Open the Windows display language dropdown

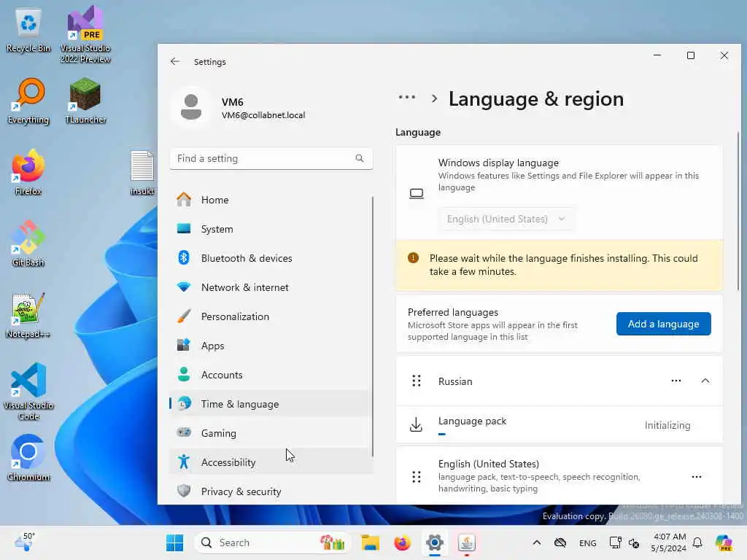506,219
